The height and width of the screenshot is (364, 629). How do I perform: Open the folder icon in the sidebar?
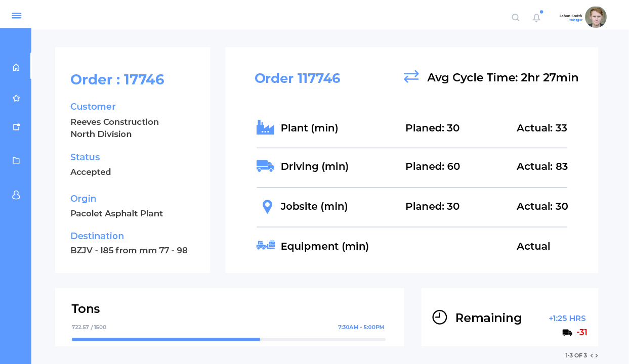click(x=16, y=160)
